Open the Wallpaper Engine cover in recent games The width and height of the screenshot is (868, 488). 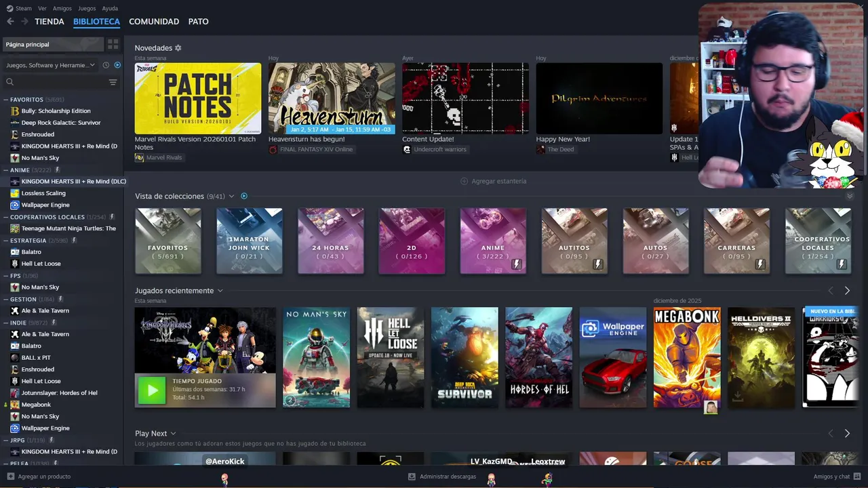[x=613, y=358]
